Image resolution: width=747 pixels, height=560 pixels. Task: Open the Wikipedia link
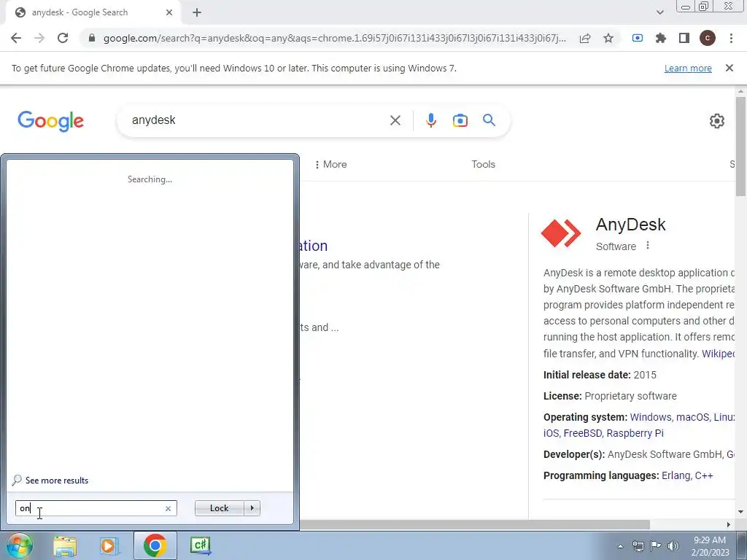(x=718, y=354)
